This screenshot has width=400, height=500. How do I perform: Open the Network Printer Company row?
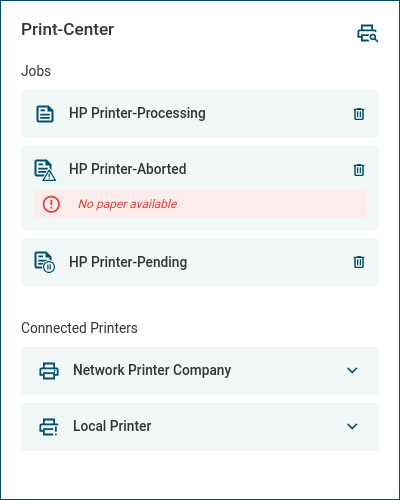pyautogui.click(x=200, y=371)
